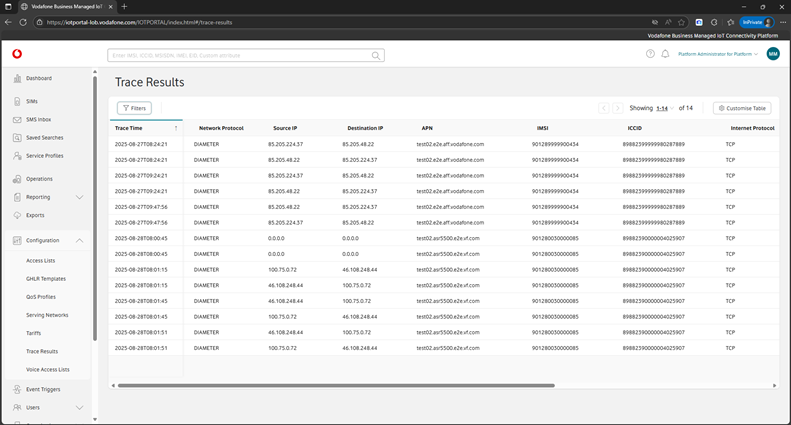Image resolution: width=791 pixels, height=425 pixels.
Task: Add page to browser favorites star
Action: tap(682, 21)
